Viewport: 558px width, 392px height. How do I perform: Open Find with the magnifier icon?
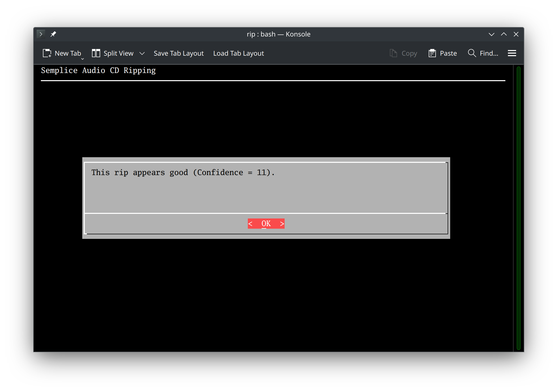472,53
